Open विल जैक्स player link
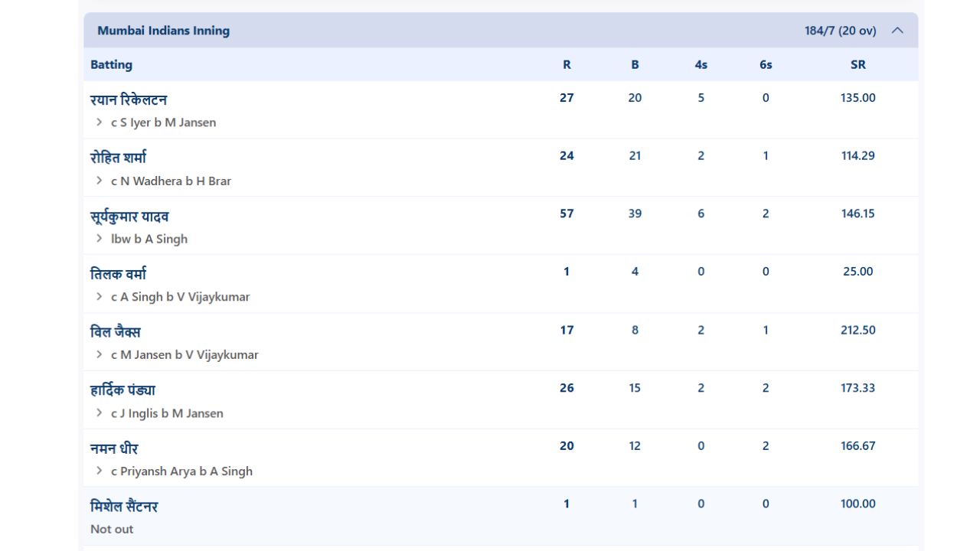The height and width of the screenshot is (551, 980). click(116, 332)
